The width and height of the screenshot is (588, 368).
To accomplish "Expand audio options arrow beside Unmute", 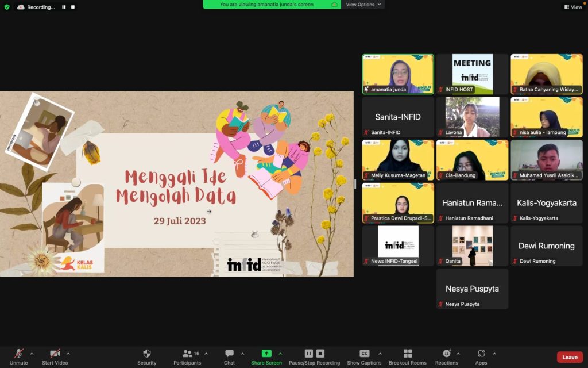I will point(32,354).
